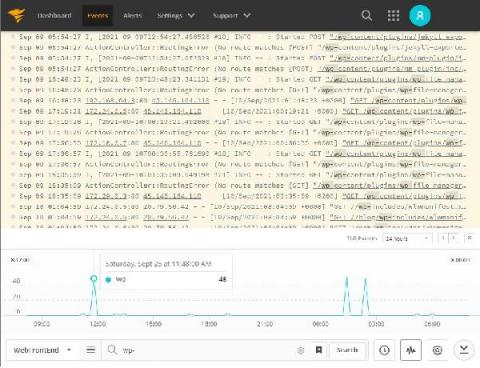Screen dimensions: 480x368
Task: Click the jump-to-latest down arrow icon
Action: click(x=464, y=350)
